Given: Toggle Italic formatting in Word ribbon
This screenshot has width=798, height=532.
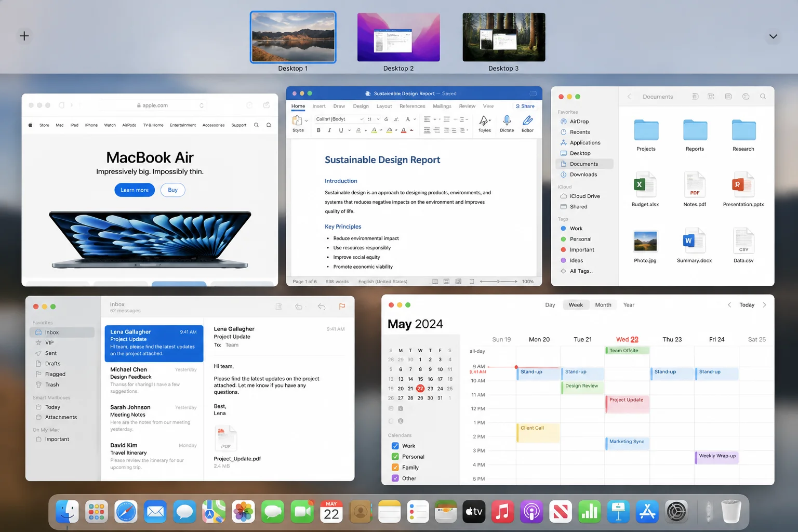Looking at the screenshot, I should click(x=329, y=130).
